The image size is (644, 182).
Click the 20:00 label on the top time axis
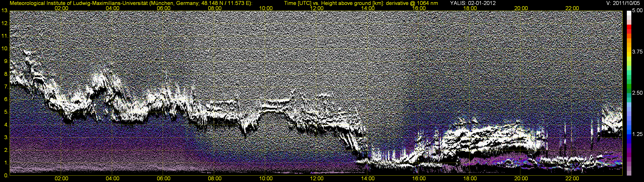pos(521,8)
